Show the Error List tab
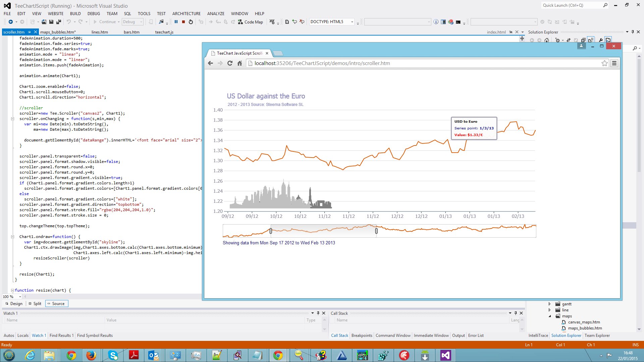Image resolution: width=644 pixels, height=362 pixels. [476, 336]
